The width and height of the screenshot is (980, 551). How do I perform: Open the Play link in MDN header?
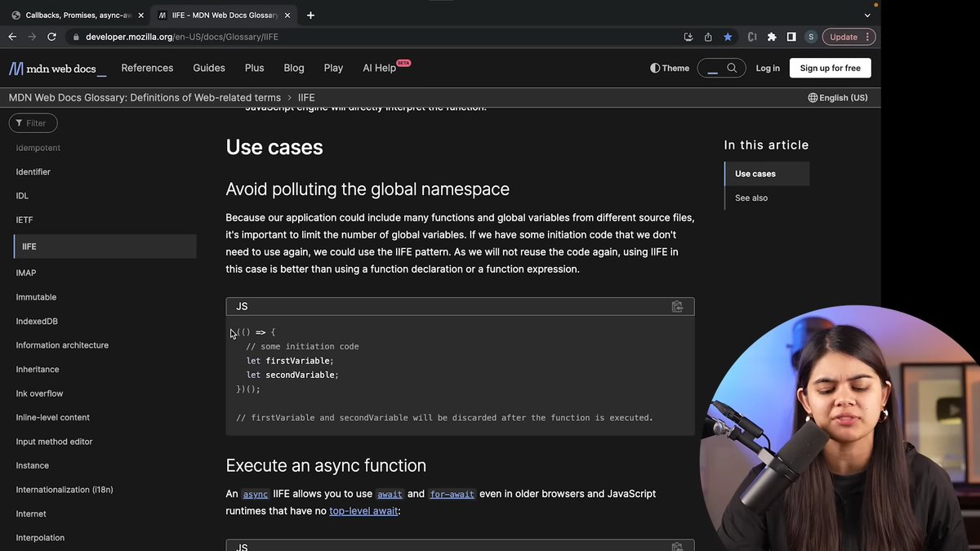[333, 68]
